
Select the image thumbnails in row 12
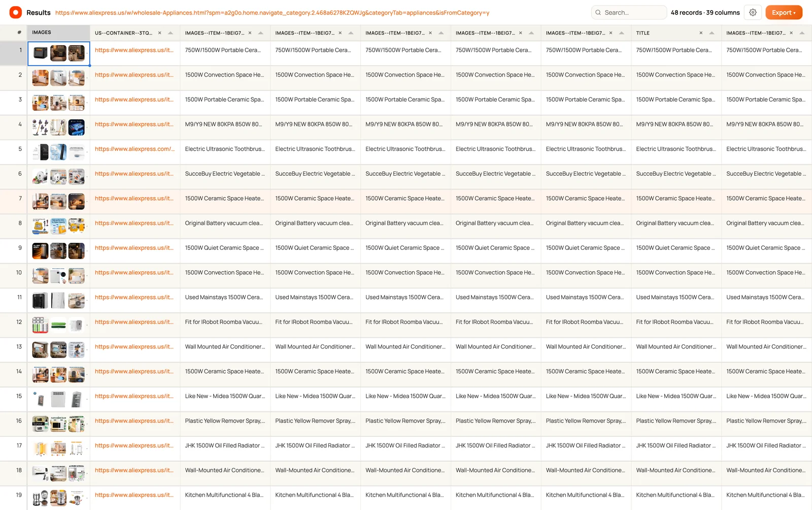(59, 325)
